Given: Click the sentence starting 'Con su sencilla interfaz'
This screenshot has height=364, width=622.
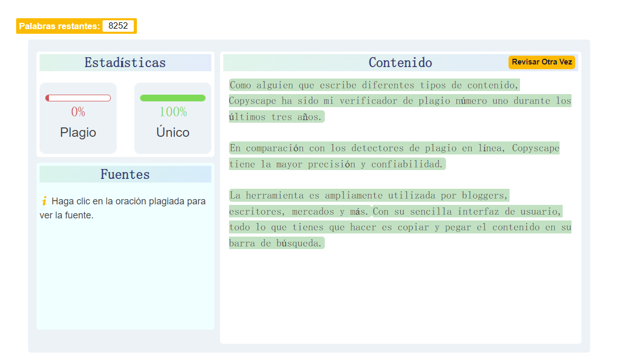Looking at the screenshot, I should (x=400, y=227).
